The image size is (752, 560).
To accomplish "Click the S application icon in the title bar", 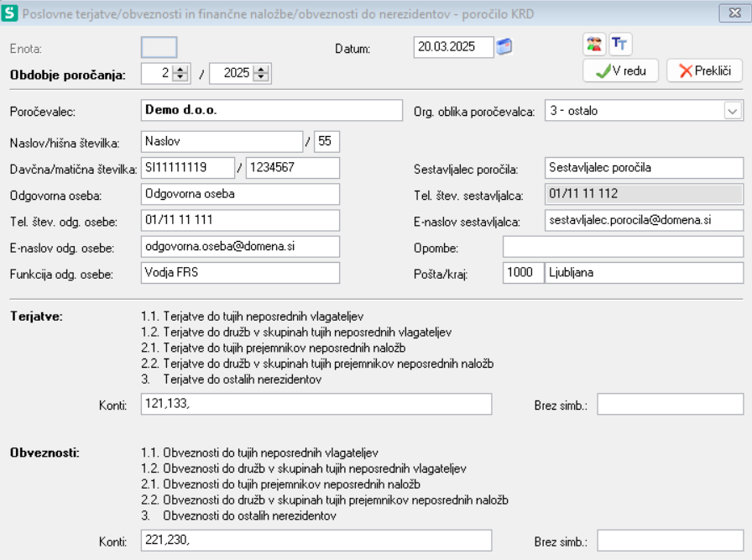I will coord(10,12).
